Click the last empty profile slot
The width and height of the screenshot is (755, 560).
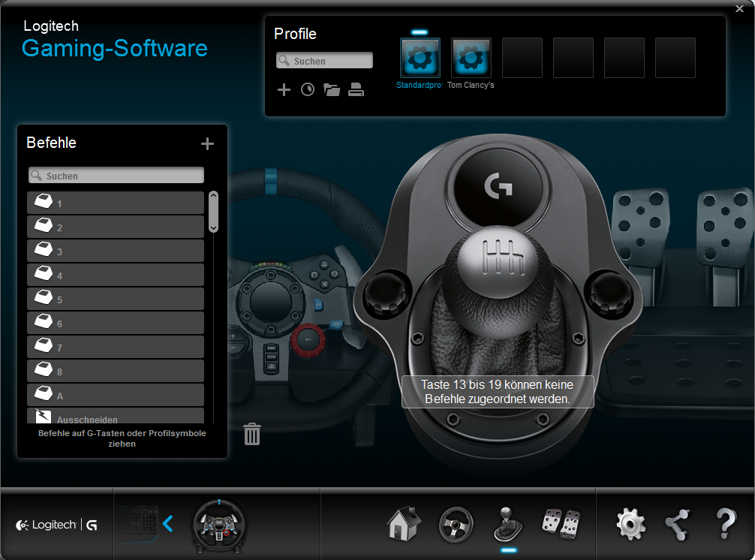point(675,58)
